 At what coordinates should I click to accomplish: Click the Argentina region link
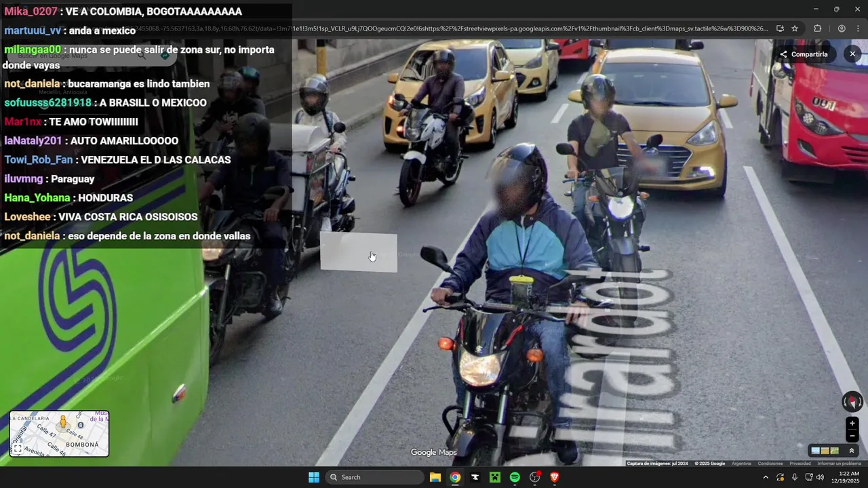pyautogui.click(x=741, y=464)
